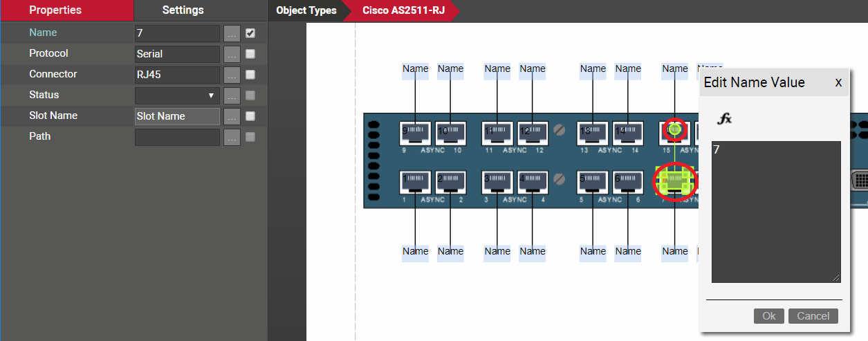
Task: Select port 12 RJ45 jack
Action: (532, 131)
